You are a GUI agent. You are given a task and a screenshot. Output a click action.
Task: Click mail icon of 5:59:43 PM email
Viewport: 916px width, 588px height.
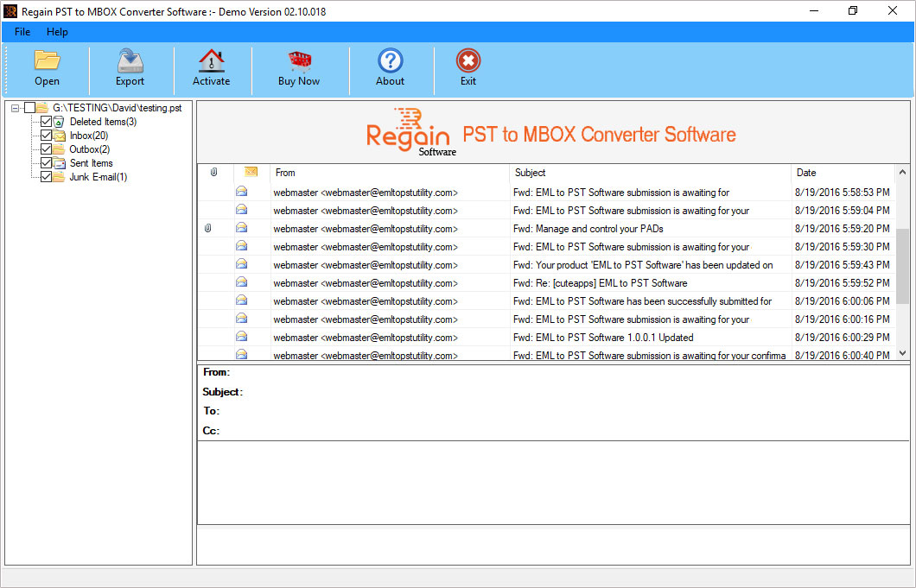241,264
